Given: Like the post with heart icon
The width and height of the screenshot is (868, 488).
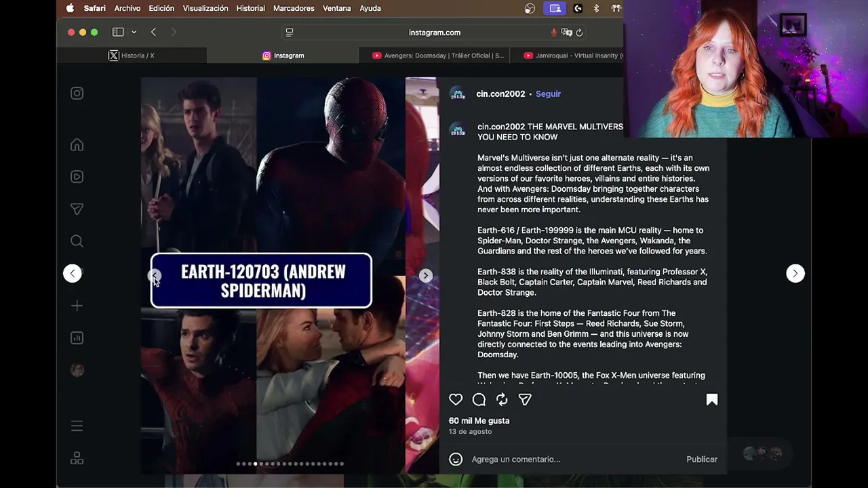Looking at the screenshot, I should point(456,400).
